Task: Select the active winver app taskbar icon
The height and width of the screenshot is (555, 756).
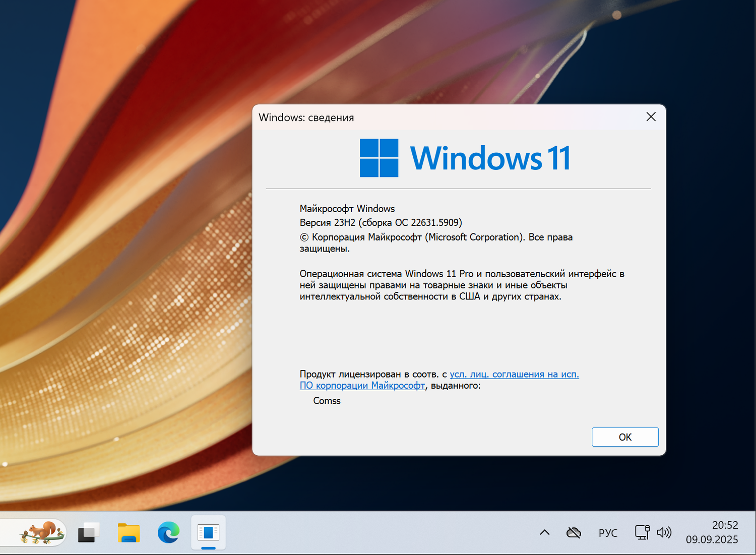Action: point(208,532)
